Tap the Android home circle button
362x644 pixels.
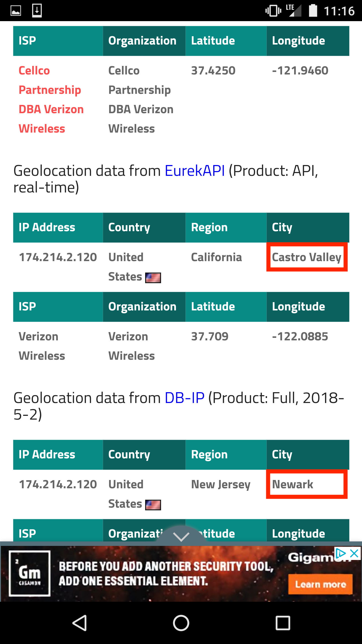tap(181, 623)
